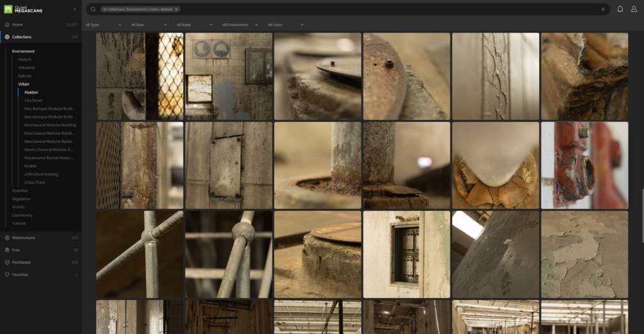Open Renaissance Revival Modular collection

[x=49, y=158]
